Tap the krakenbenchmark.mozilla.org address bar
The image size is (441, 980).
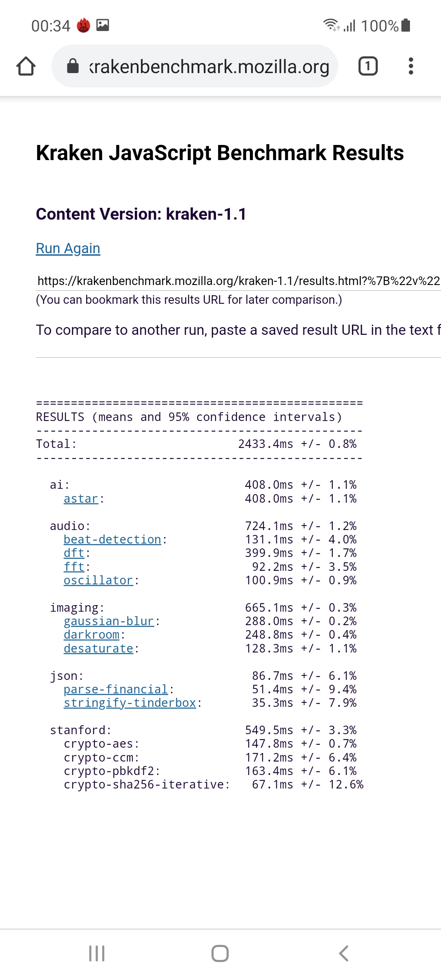click(x=209, y=67)
